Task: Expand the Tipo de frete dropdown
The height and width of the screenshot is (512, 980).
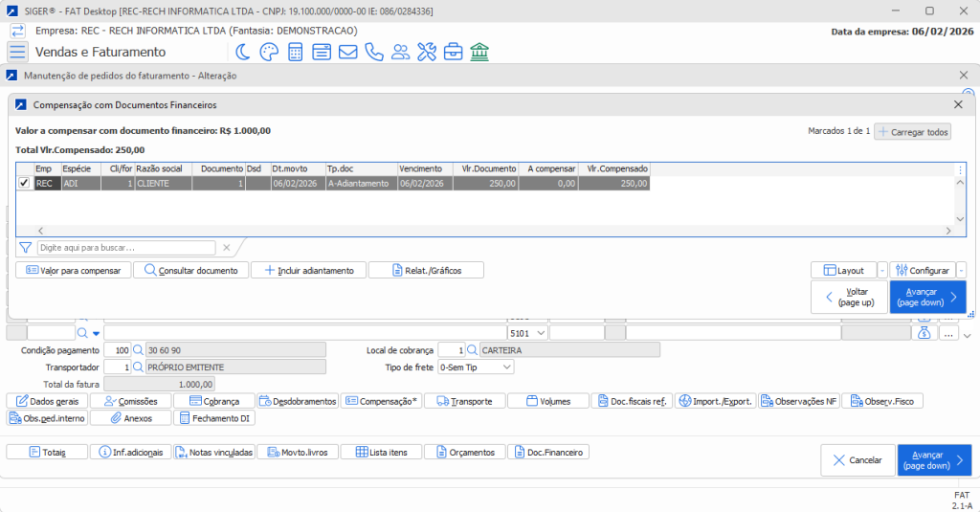Action: (506, 367)
